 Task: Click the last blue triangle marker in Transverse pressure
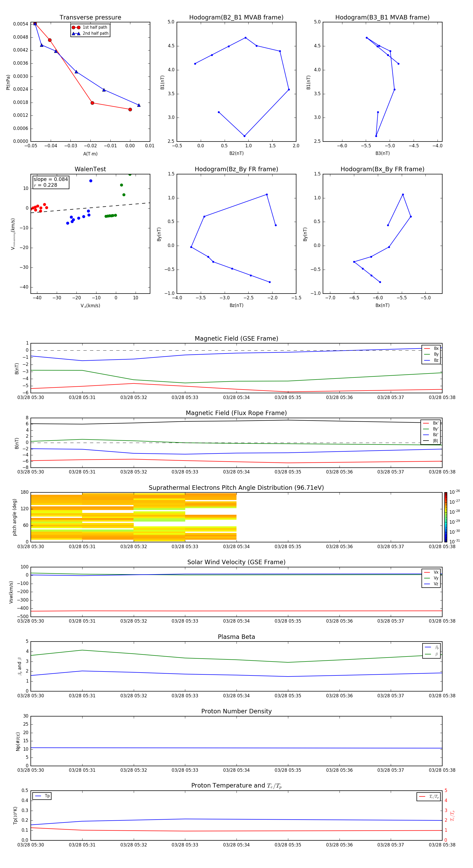coord(139,105)
